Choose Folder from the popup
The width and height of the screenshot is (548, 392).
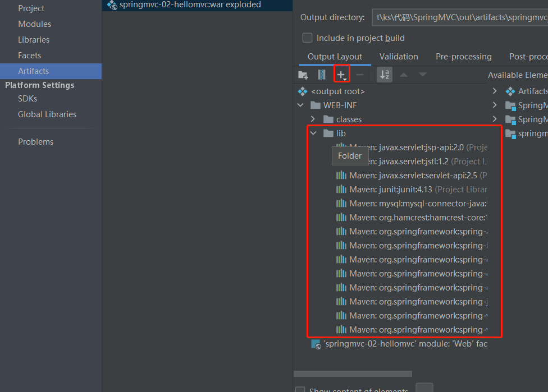click(350, 156)
